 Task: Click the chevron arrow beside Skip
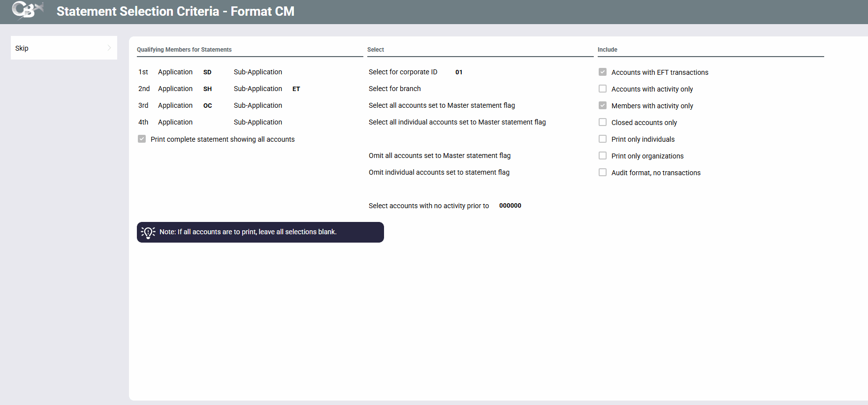click(109, 48)
